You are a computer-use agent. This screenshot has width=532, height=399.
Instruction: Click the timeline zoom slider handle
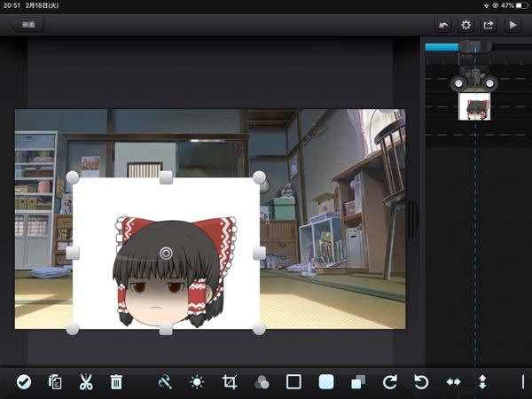click(474, 46)
